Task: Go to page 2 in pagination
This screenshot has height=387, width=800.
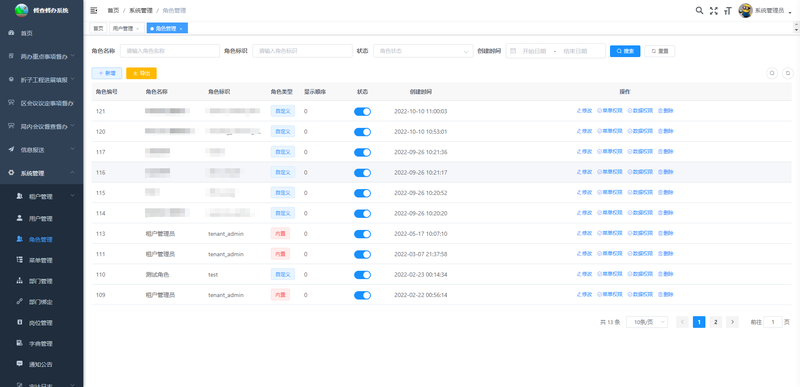Action: 716,322
